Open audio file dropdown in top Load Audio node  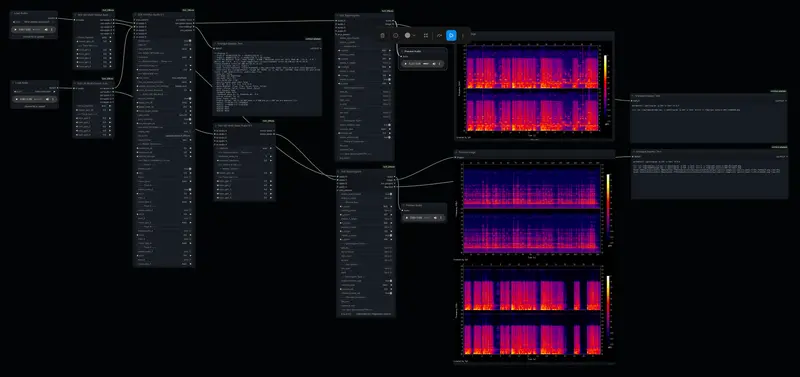[x=34, y=22]
